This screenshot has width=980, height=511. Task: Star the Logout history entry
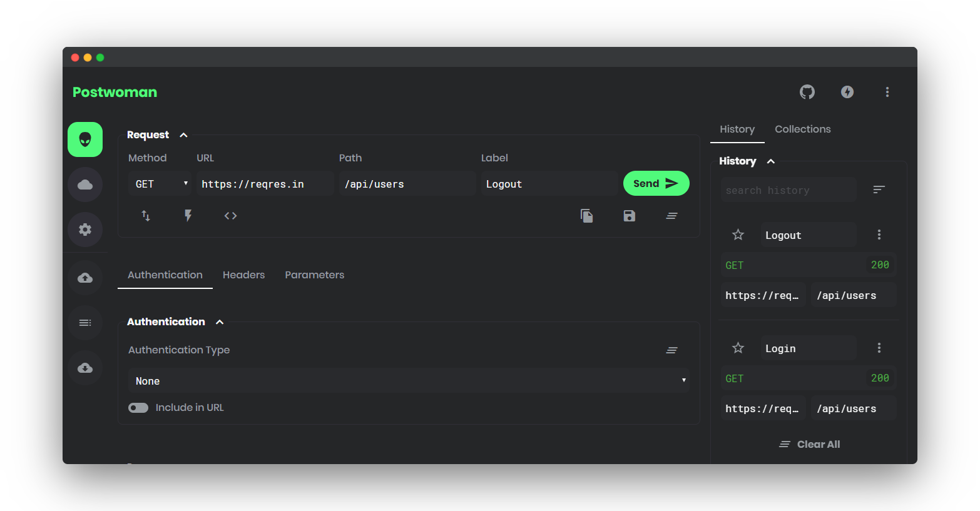tap(738, 235)
